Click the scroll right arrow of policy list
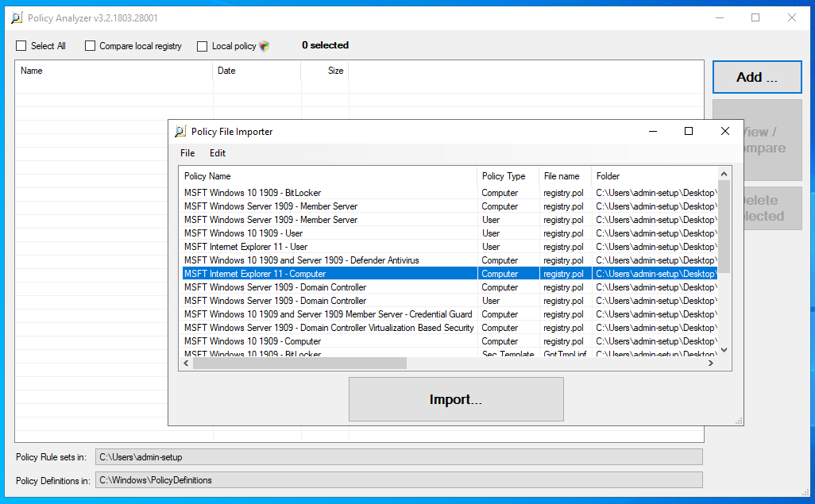The image size is (815, 504). pyautogui.click(x=710, y=364)
